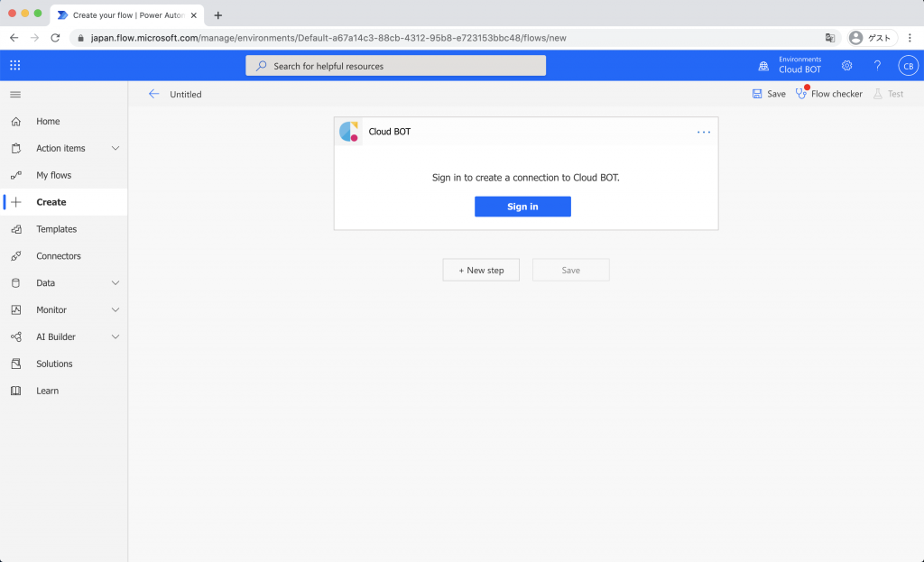This screenshot has width=924, height=562.
Task: Click the Monitor label in sidebar
Action: (51, 309)
